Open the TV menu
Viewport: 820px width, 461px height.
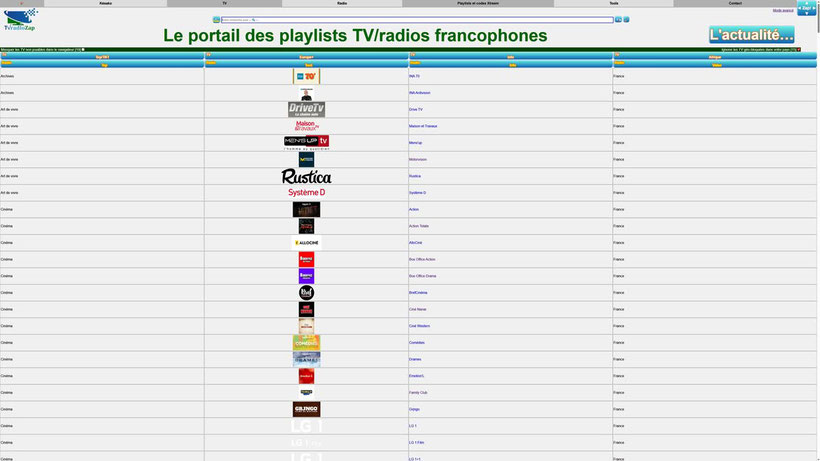pos(225,3)
